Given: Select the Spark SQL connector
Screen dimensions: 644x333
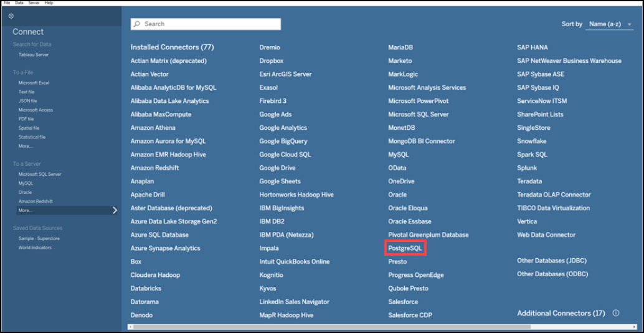Looking at the screenshot, I should (x=533, y=155).
